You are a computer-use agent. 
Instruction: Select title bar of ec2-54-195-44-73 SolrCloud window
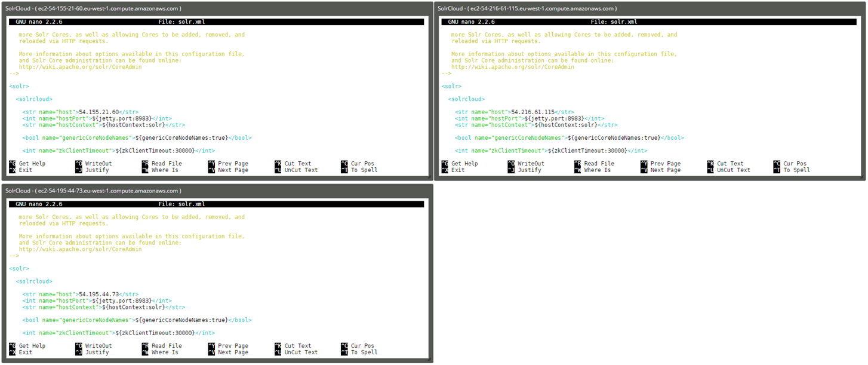(217, 191)
